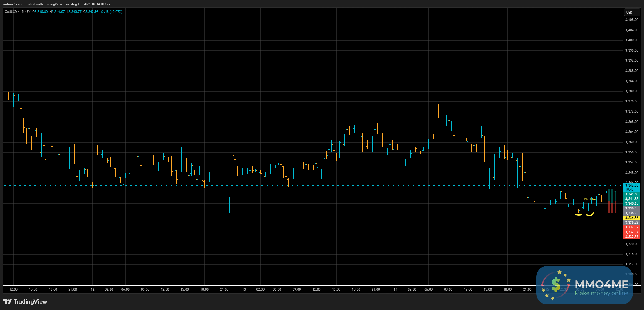
Task: Click the yellow neckline horizontal line
Action: coord(604,202)
